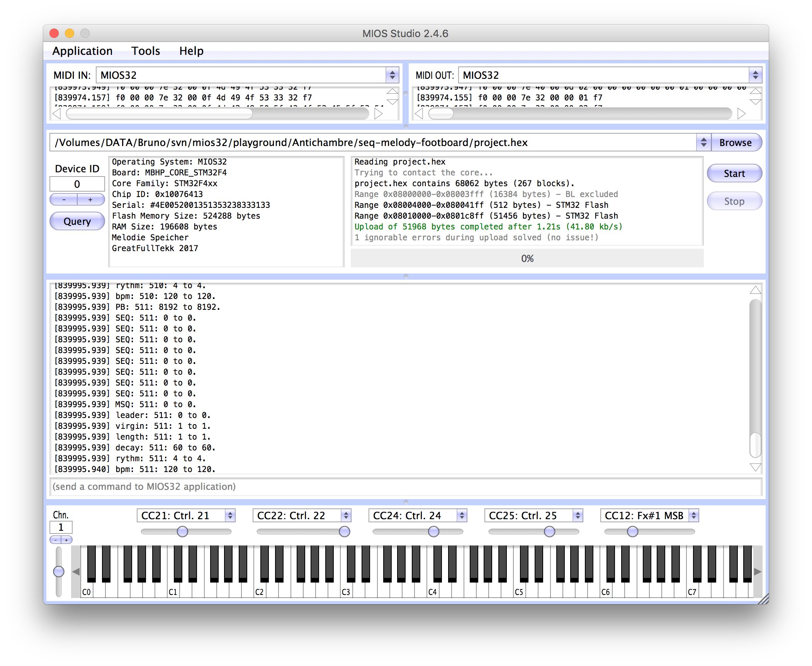Open the hex file path history dropdown

pos(703,143)
